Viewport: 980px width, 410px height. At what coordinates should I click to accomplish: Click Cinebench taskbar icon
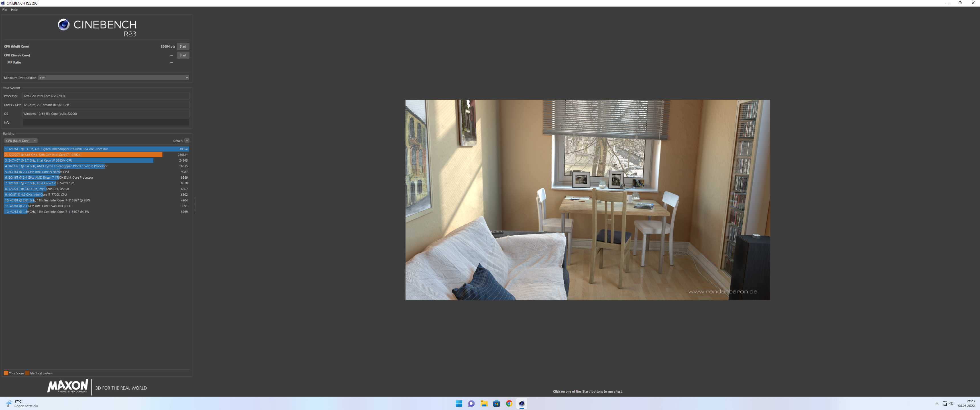pyautogui.click(x=521, y=403)
